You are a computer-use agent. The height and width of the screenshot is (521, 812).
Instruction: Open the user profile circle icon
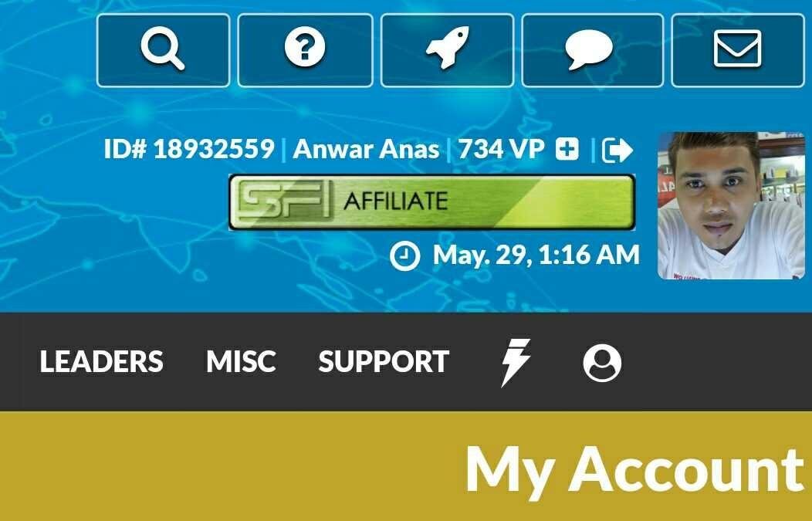602,363
